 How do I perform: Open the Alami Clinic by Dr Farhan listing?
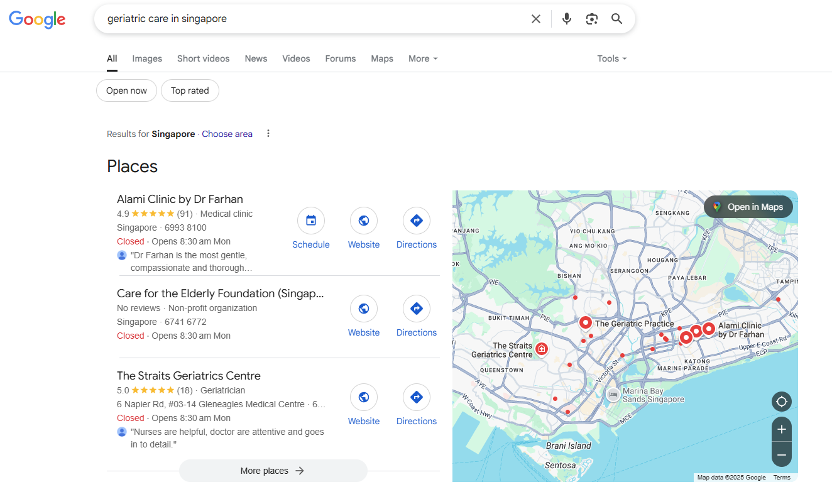180,199
